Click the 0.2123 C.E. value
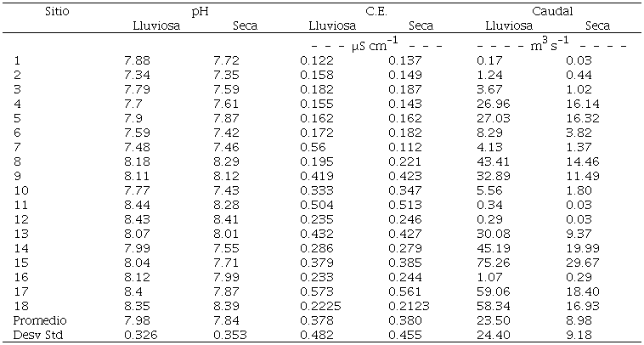Screen dimensions: 644x345 click(410, 305)
